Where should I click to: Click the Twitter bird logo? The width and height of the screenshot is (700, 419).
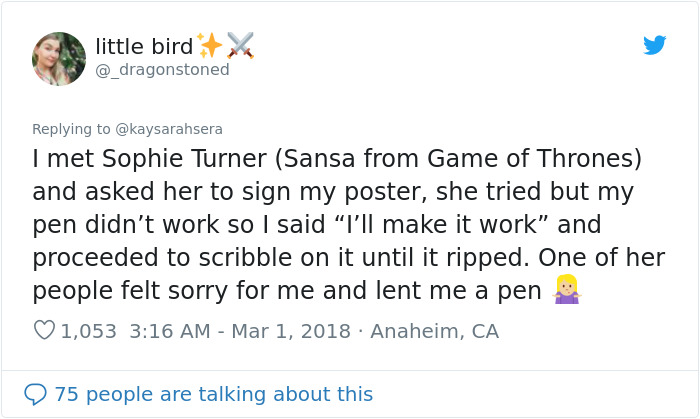[655, 45]
